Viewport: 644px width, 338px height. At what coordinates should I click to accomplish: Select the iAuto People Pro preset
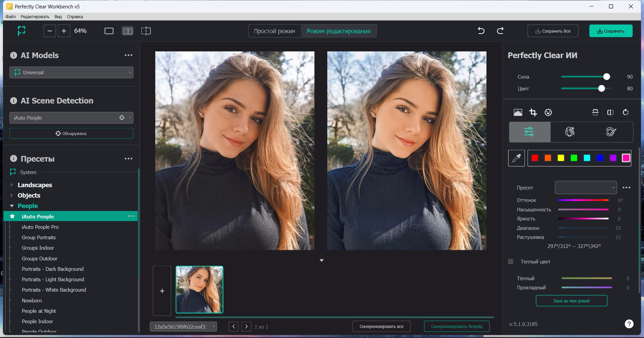[40, 227]
